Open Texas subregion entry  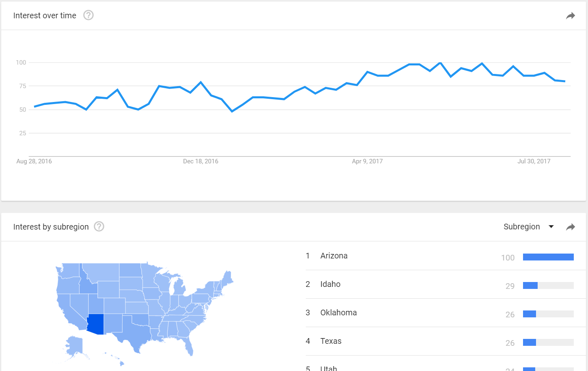[x=331, y=341]
